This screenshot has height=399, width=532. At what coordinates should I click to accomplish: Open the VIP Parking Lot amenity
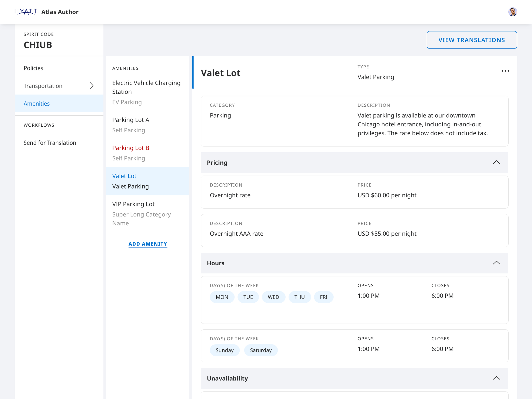(133, 204)
